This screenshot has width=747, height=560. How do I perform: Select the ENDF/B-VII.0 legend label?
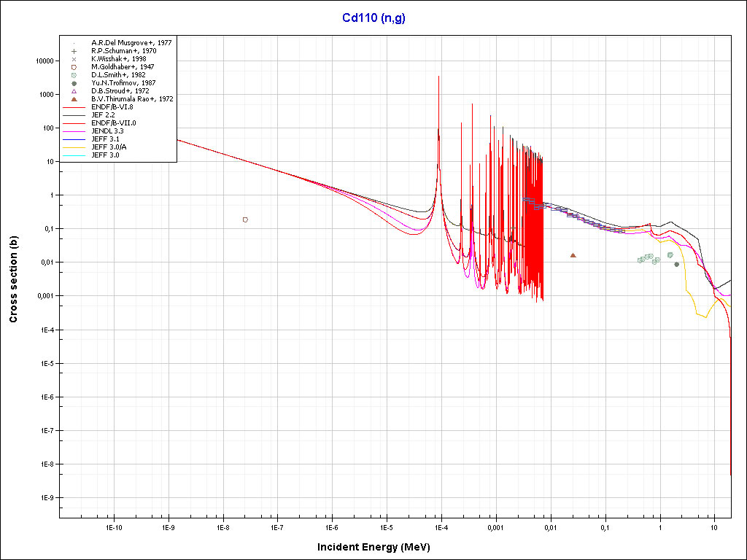coord(113,122)
